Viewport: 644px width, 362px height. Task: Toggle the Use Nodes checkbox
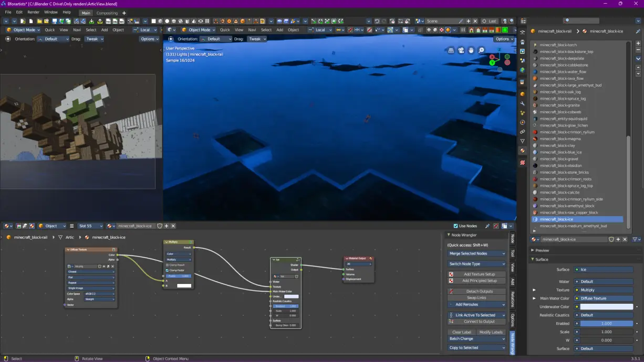click(x=457, y=226)
